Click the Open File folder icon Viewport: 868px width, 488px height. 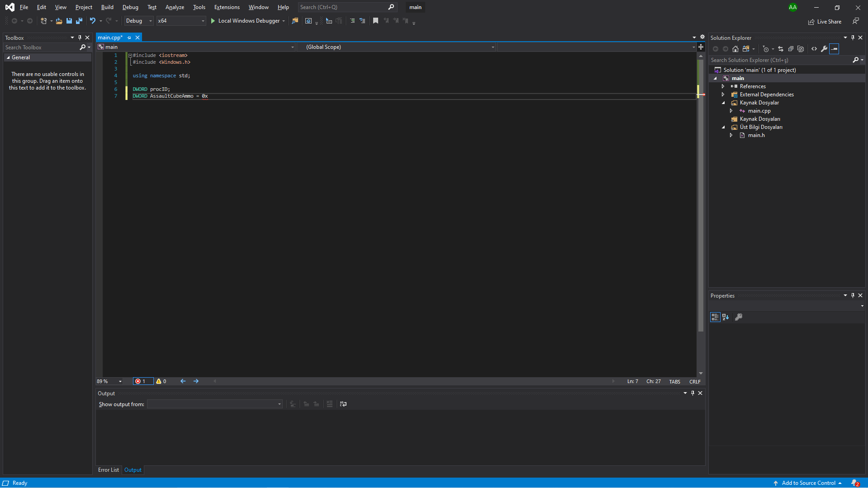pos(59,21)
